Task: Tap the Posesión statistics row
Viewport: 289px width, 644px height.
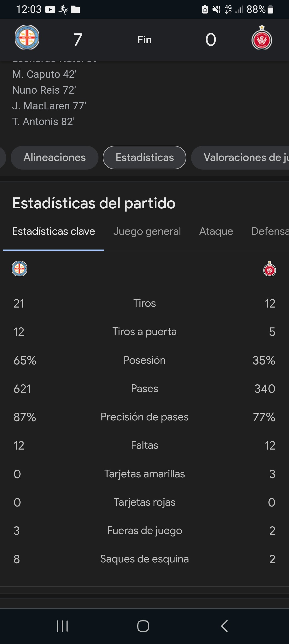Action: pos(144,360)
